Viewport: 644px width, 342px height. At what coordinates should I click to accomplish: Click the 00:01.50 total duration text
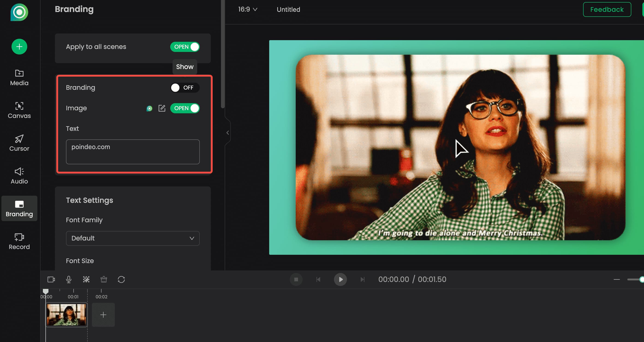pyautogui.click(x=432, y=279)
